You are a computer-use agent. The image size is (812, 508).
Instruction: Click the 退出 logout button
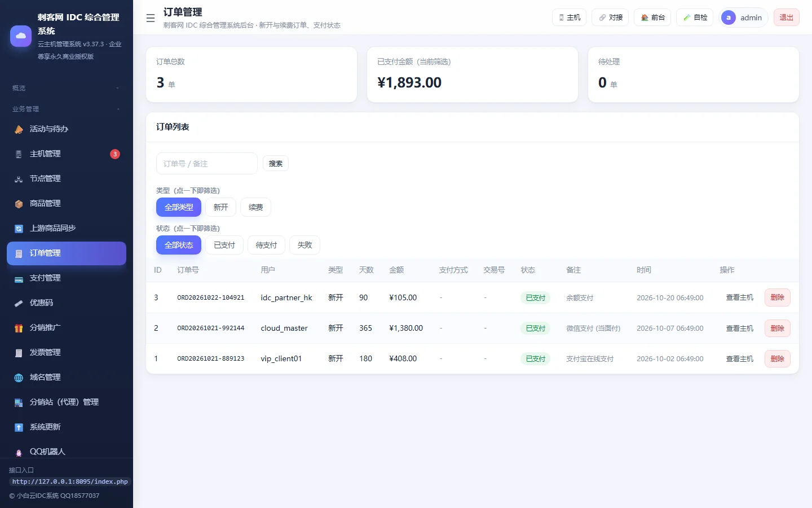tap(786, 17)
